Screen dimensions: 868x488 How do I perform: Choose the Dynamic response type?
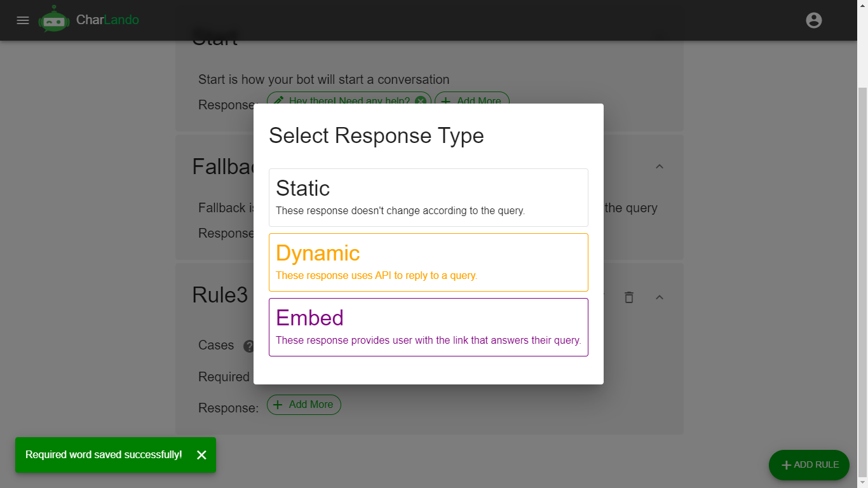(428, 262)
